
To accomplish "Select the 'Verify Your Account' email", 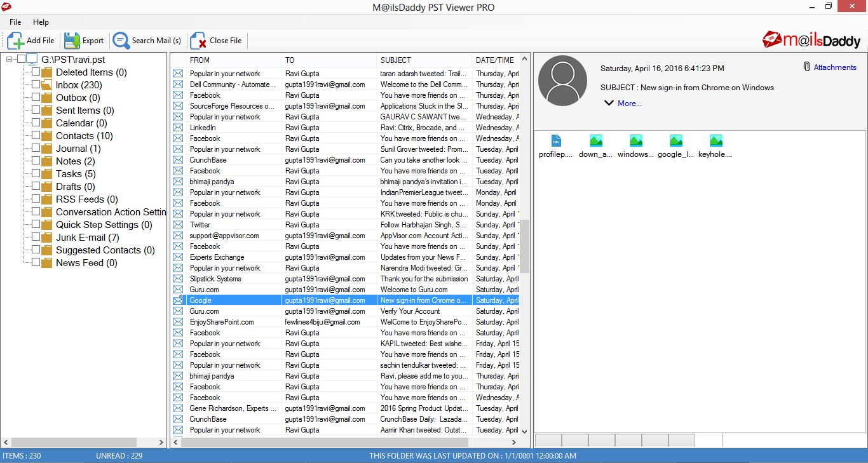I will 346,311.
